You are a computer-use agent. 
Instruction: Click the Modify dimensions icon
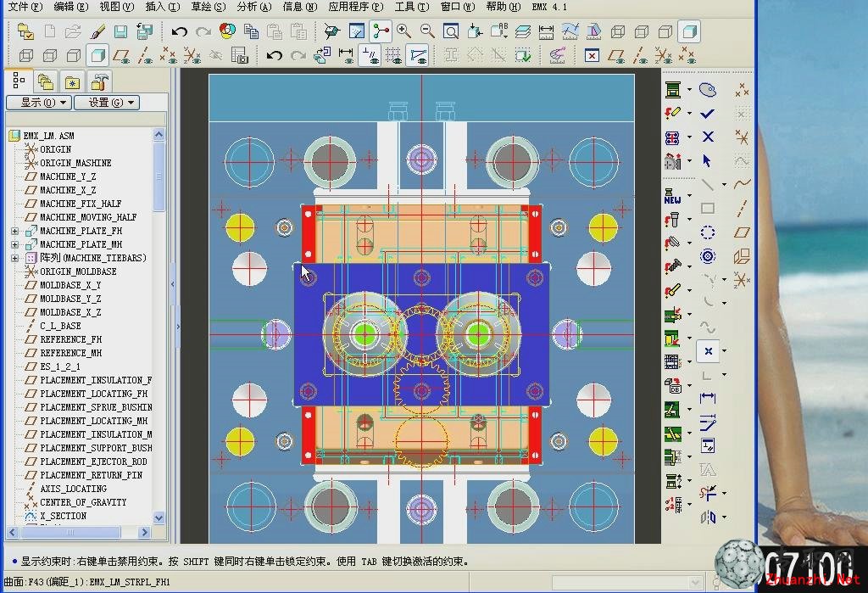click(708, 422)
